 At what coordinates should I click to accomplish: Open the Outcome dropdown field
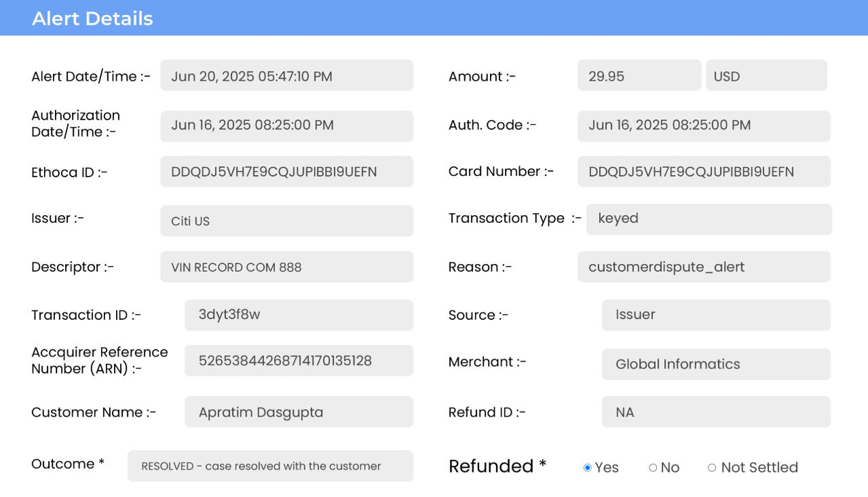point(270,466)
